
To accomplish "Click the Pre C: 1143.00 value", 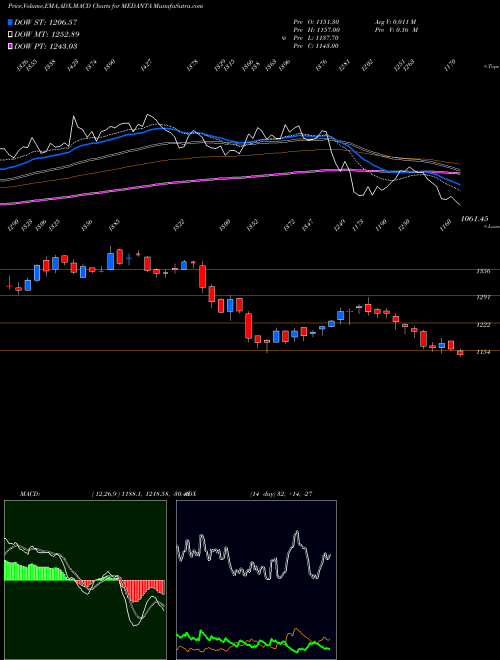I will pos(316,46).
